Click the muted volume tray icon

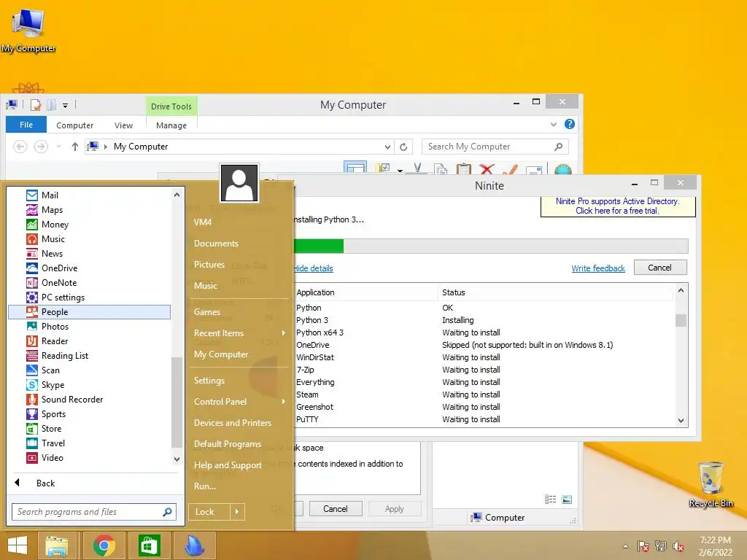click(678, 547)
